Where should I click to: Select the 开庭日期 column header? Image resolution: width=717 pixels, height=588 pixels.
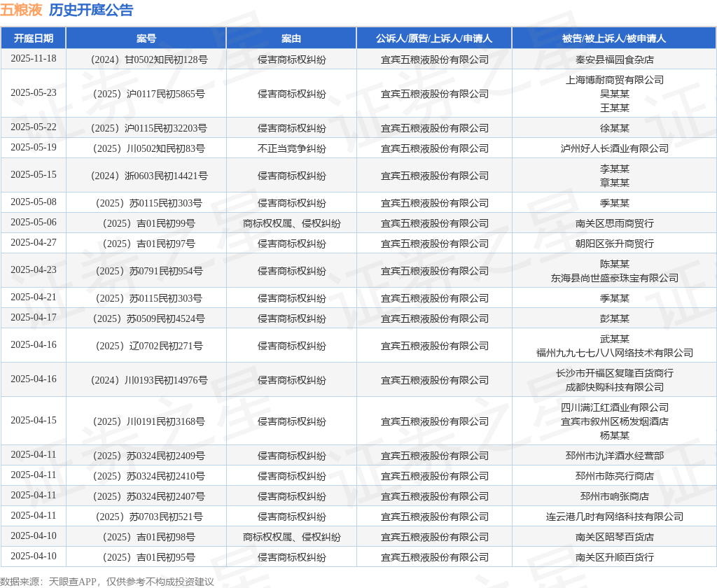[x=34, y=38]
